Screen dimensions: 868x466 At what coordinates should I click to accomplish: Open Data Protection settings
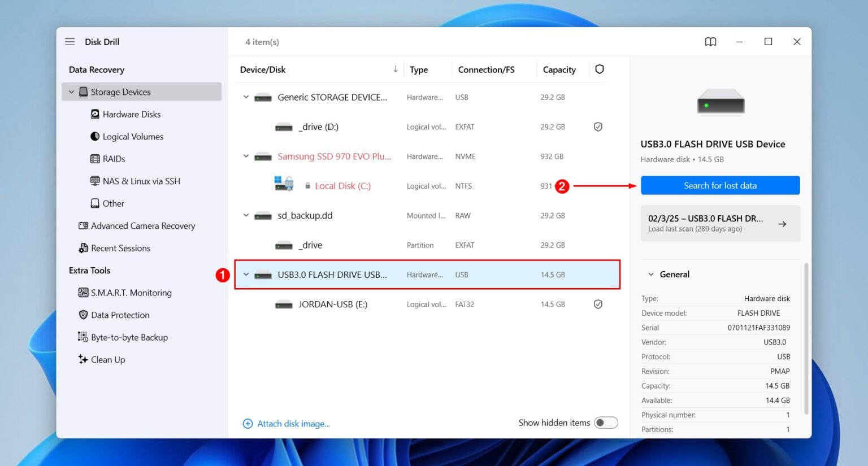pyautogui.click(x=120, y=315)
